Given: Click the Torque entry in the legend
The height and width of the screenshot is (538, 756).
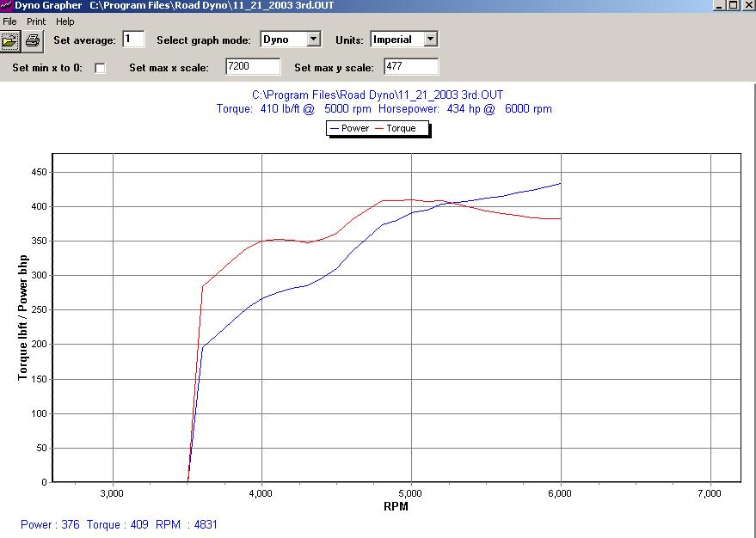Looking at the screenshot, I should tap(396, 129).
